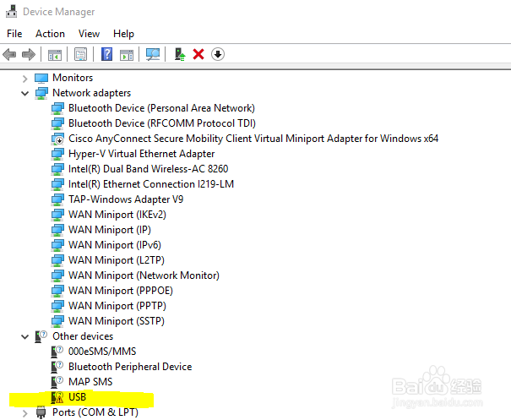Select the Monitors tree node
Screen dimensions: 511x420
pyautogui.click(x=73, y=78)
